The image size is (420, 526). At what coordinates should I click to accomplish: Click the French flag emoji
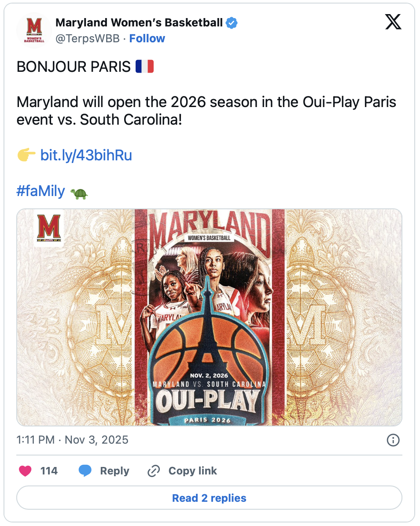coord(144,67)
